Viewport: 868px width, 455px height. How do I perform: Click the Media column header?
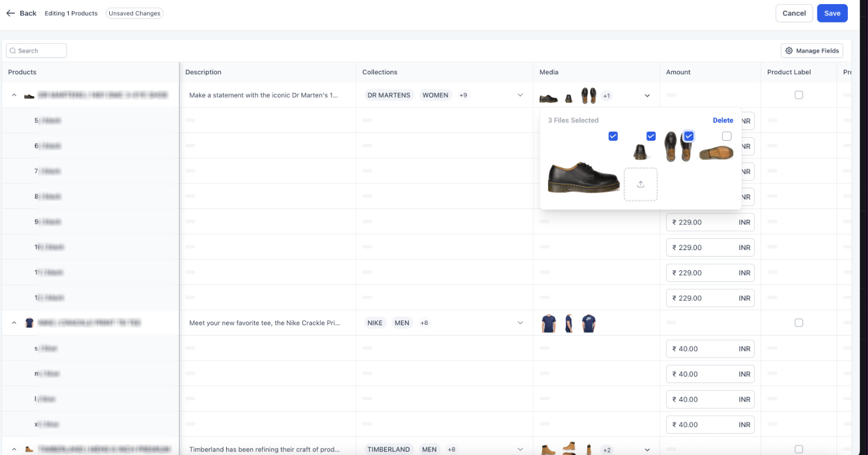pyautogui.click(x=549, y=72)
